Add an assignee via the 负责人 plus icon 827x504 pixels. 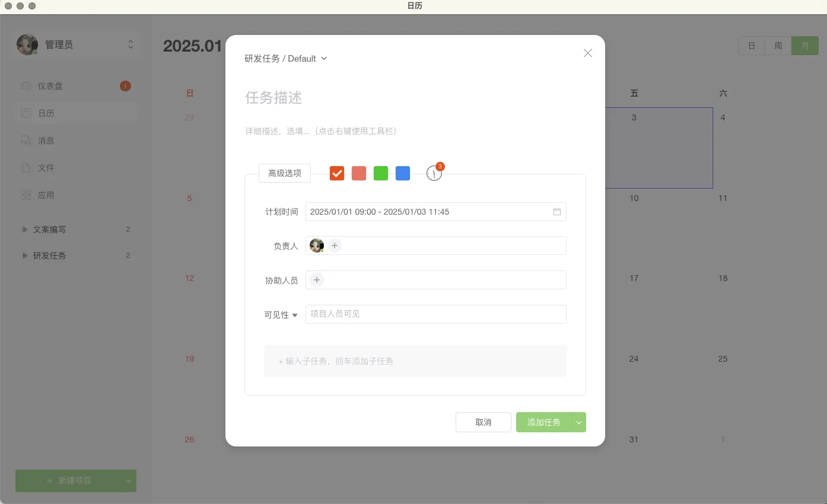click(x=334, y=245)
